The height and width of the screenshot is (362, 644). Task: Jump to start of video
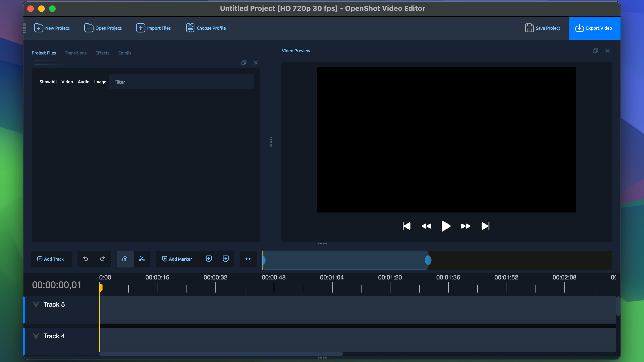(406, 226)
